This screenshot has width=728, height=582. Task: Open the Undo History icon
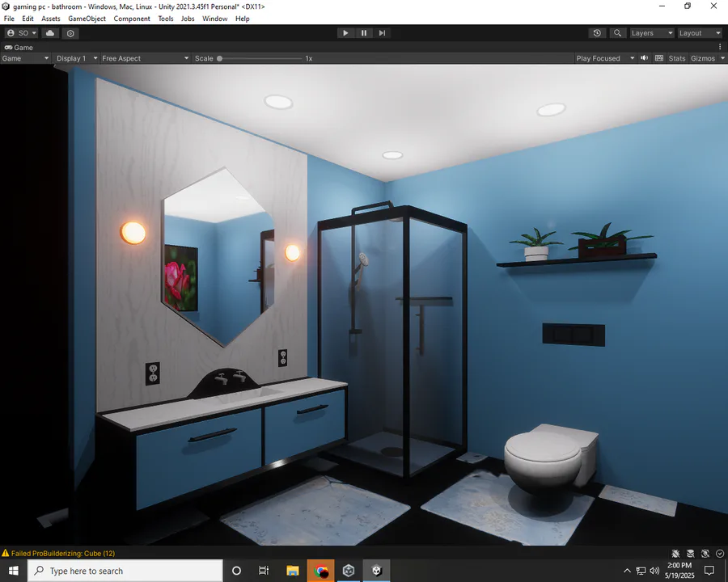pyautogui.click(x=597, y=33)
